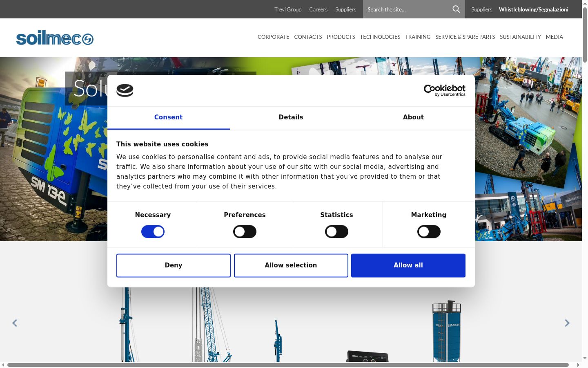Open the CONTACTS menu
This screenshot has height=368, width=588.
click(308, 37)
